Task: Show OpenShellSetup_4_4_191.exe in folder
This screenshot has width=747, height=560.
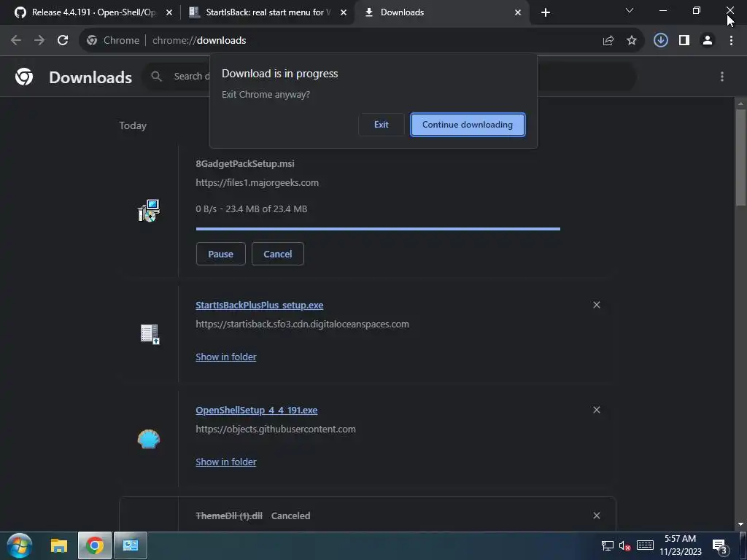Action: point(226,462)
